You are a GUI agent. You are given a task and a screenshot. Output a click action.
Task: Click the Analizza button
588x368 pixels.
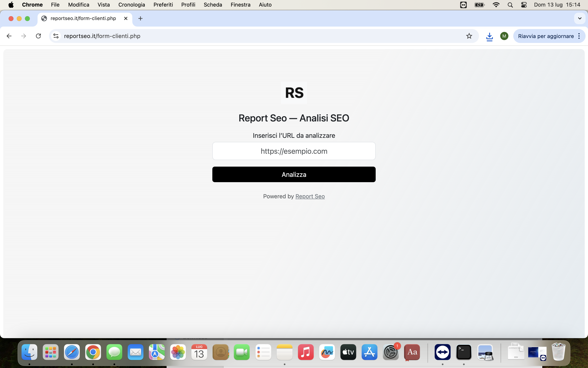pyautogui.click(x=294, y=174)
